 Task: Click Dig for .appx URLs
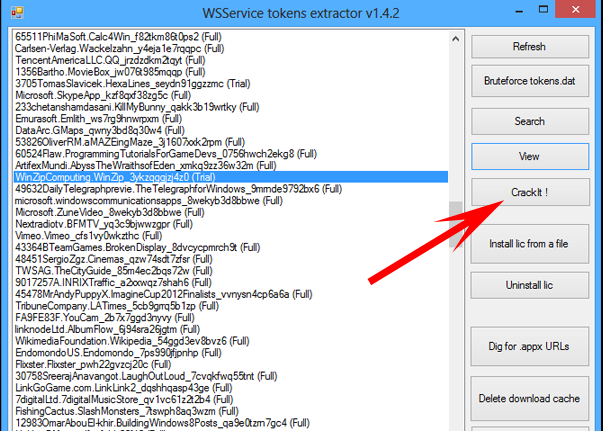pos(530,346)
